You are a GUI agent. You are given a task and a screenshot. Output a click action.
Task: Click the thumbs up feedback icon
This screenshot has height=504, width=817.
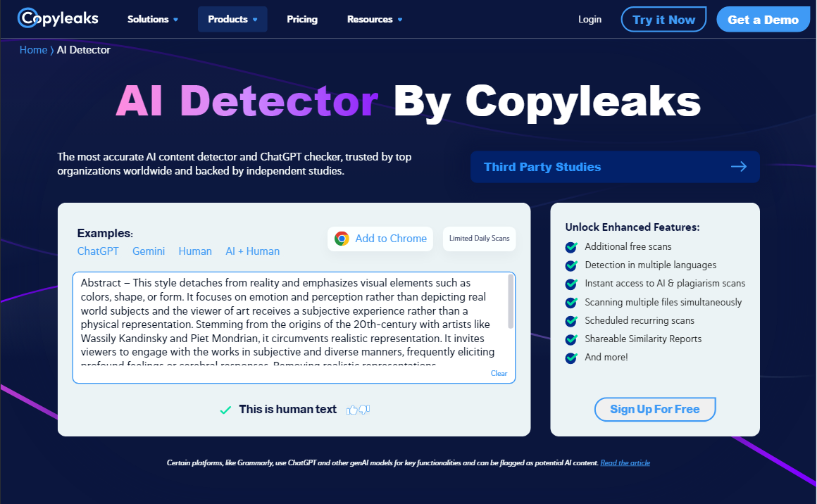coord(352,410)
